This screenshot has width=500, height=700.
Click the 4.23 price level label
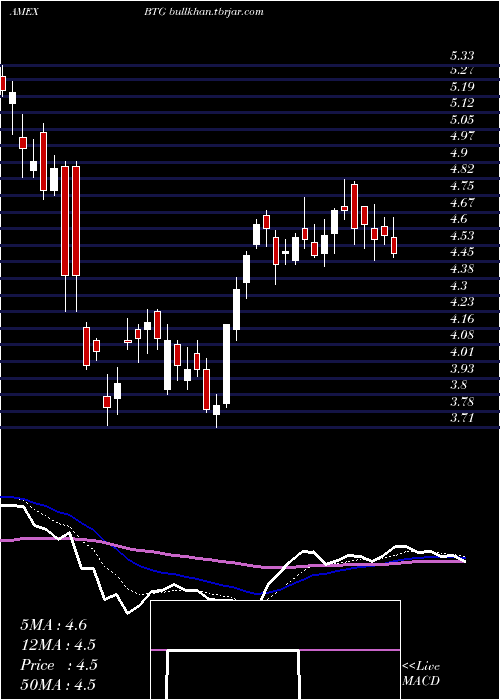coord(462,302)
